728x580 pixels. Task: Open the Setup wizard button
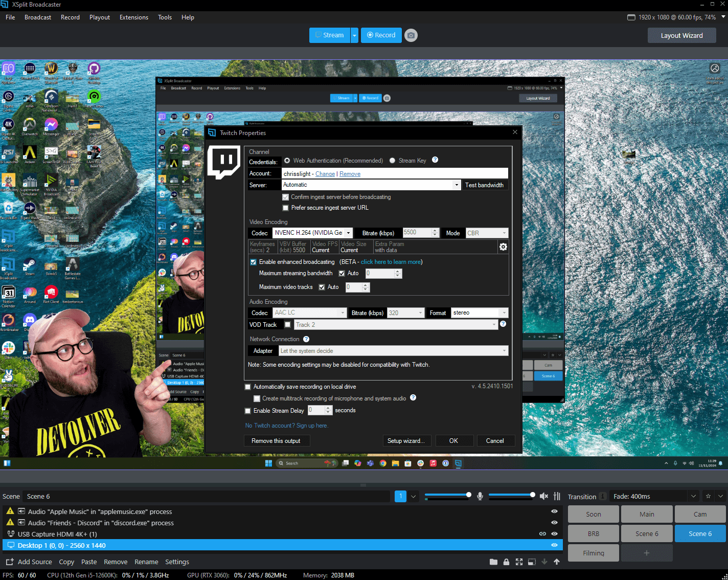pyautogui.click(x=406, y=441)
